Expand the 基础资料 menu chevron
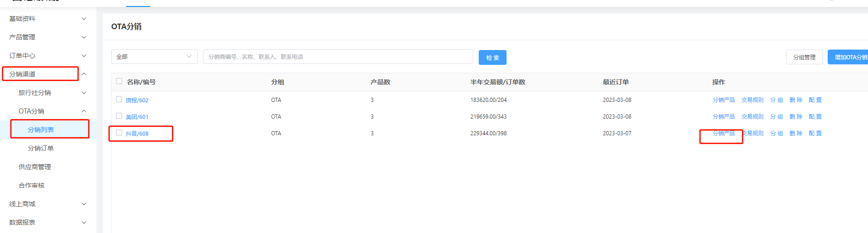Image resolution: width=868 pixels, height=233 pixels. (x=84, y=19)
